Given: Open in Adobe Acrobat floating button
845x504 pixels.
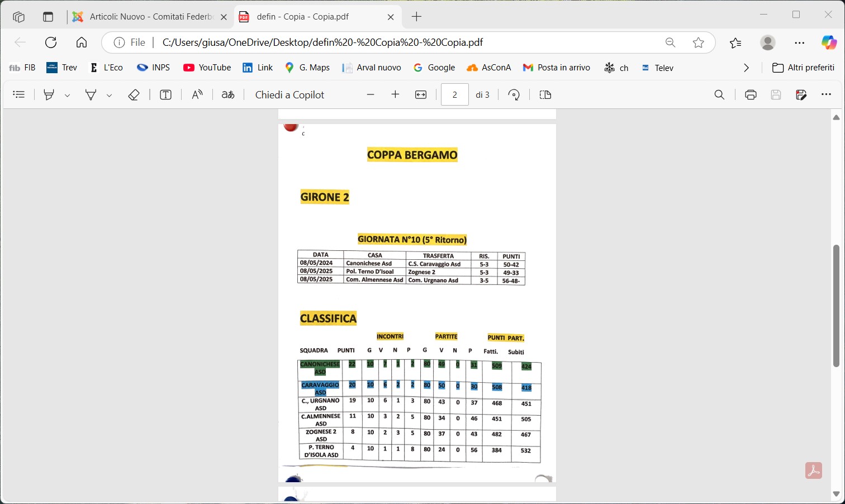Looking at the screenshot, I should click(x=814, y=470).
